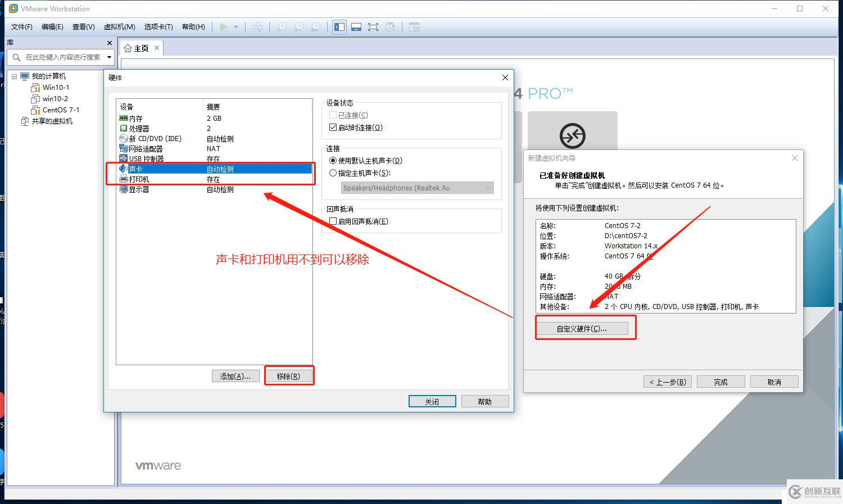Open the 查看(V) menu
Viewport: 843px width, 504px height.
pos(84,27)
